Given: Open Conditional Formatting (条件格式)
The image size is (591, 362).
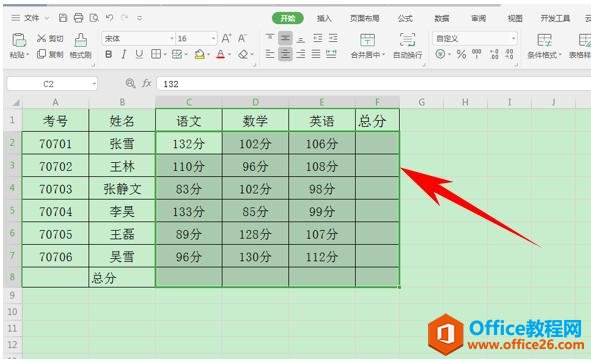Looking at the screenshot, I should [x=544, y=46].
